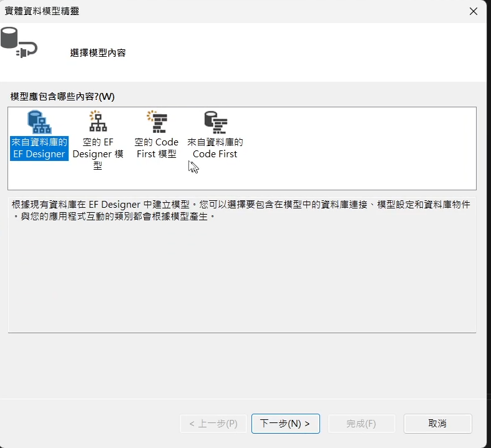Click the database plug wizard icon in the header
This screenshot has height=448, width=491.
(19, 42)
